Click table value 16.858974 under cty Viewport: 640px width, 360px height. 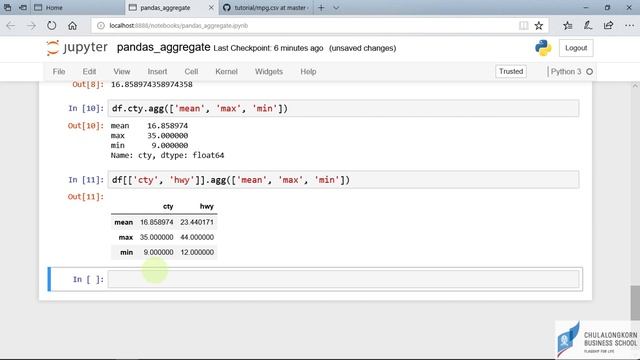click(157, 222)
